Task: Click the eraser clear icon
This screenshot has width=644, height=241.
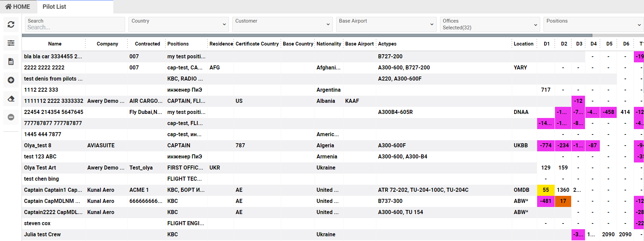Action: (x=11, y=98)
